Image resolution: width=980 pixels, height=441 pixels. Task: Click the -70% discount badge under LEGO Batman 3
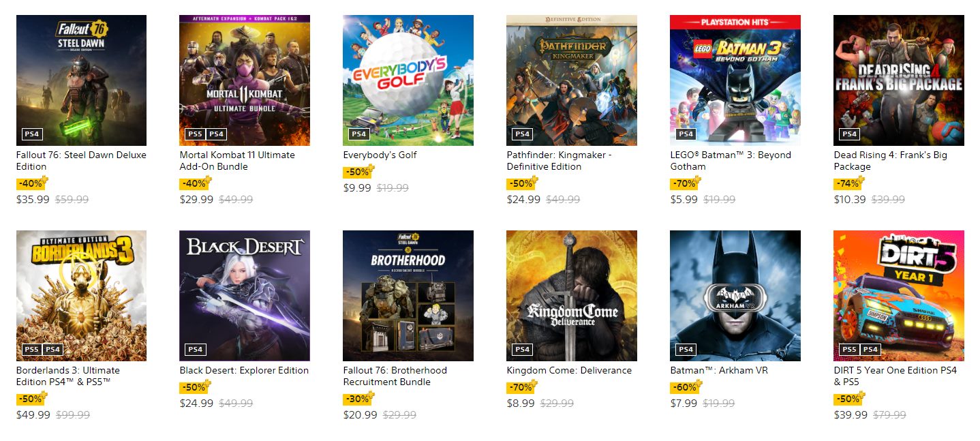point(686,183)
